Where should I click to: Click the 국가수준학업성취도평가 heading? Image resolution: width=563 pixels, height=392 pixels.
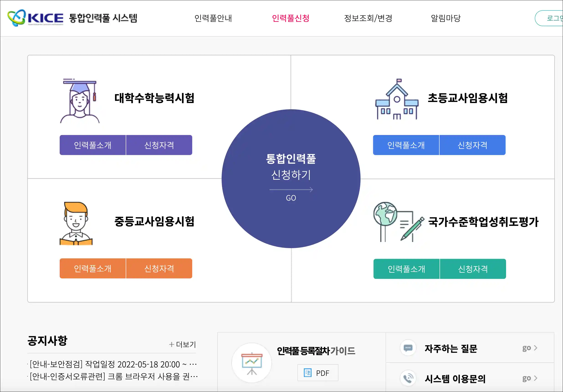click(x=483, y=222)
